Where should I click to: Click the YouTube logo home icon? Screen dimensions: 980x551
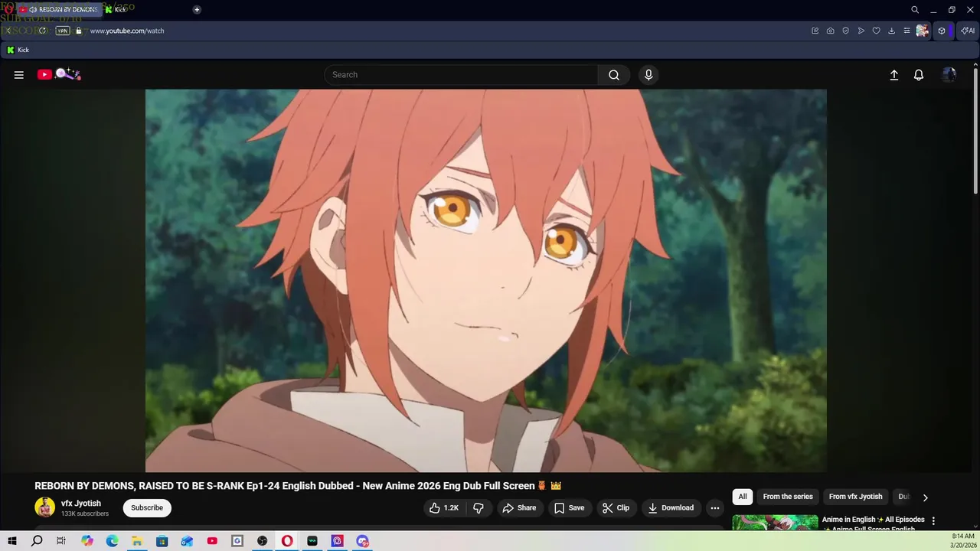(59, 74)
